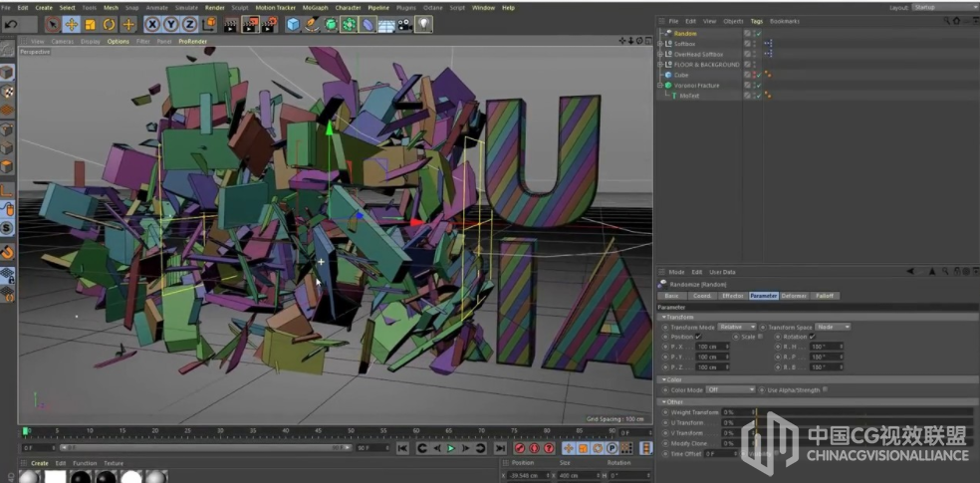Screen dimensions: 980x483
Task: Toggle the Y axis lock
Action: [170, 24]
